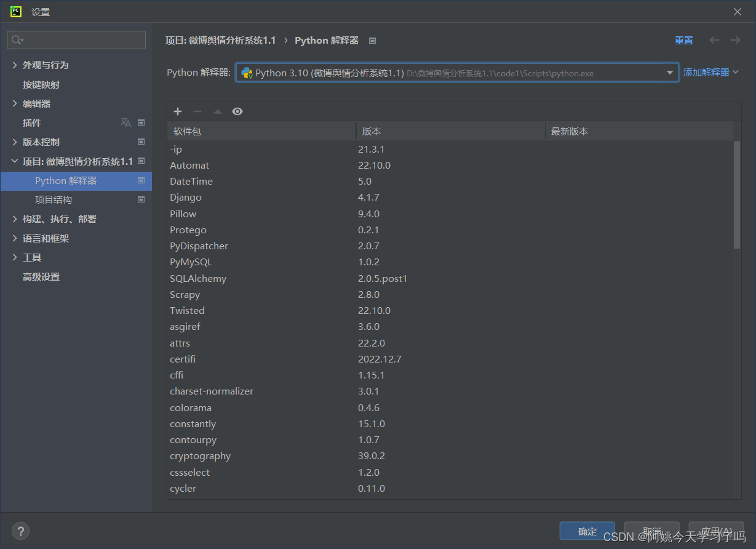Expand the 编辑器 section
756x549 pixels.
pos(15,103)
